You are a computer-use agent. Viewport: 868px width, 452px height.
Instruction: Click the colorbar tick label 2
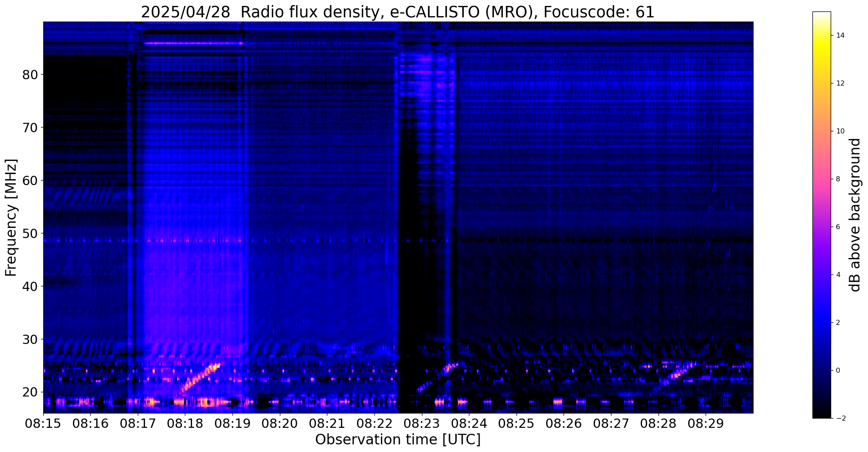(x=837, y=323)
